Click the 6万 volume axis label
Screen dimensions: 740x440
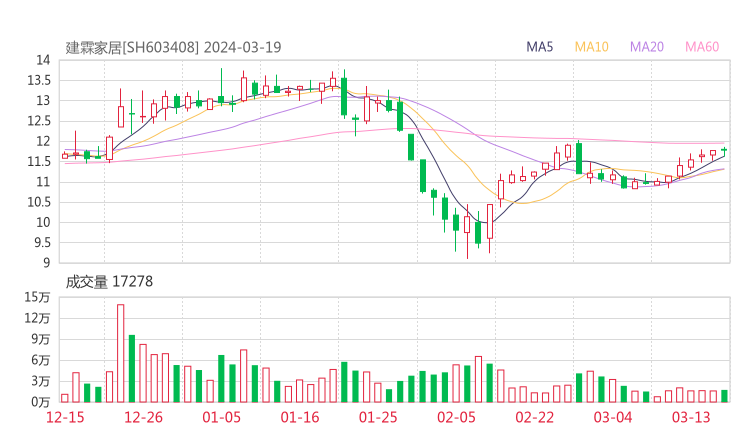[x=41, y=360]
